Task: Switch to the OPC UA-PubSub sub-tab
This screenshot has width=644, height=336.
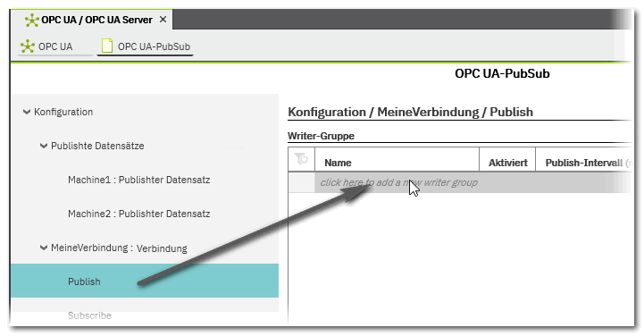Action: 146,46
